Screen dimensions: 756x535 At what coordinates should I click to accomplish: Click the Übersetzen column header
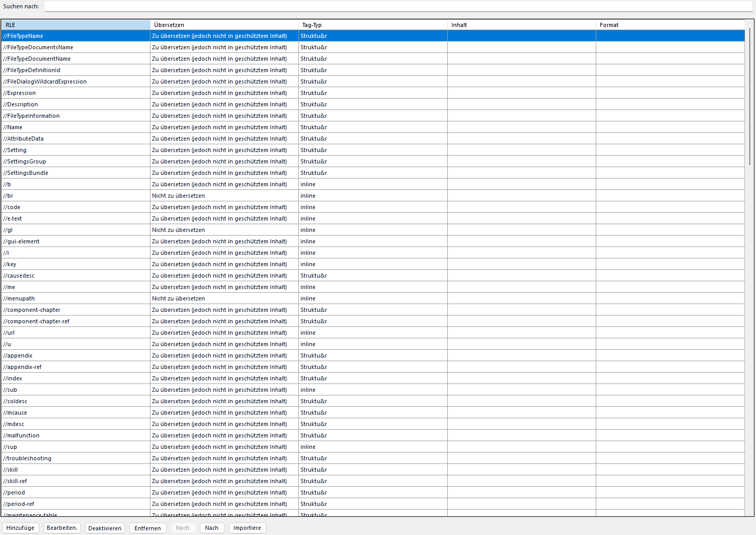[223, 24]
